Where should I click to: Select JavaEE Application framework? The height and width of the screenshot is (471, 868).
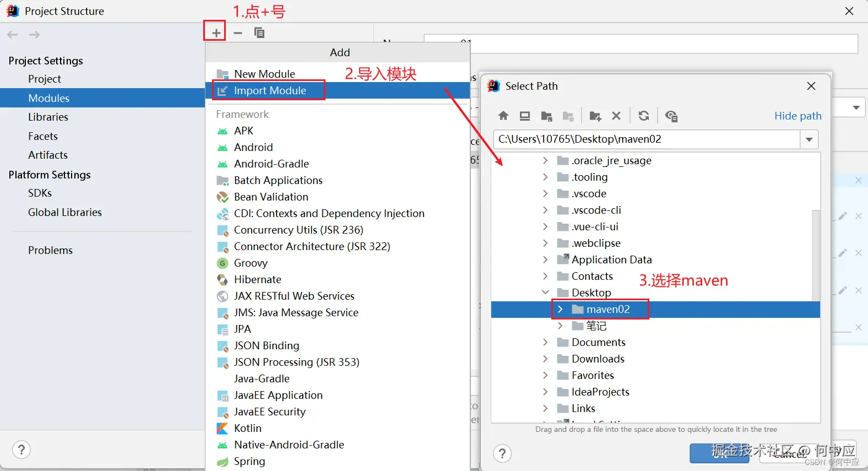pos(338,395)
